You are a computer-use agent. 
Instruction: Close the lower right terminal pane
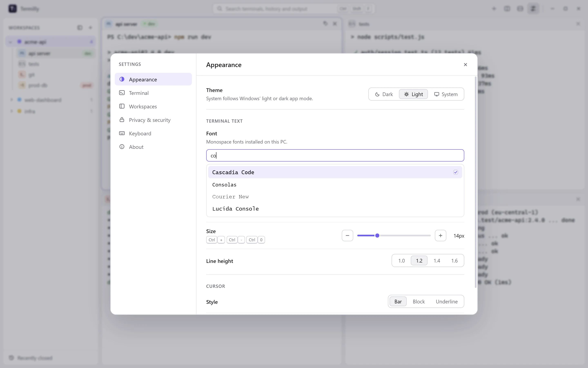coord(578,199)
